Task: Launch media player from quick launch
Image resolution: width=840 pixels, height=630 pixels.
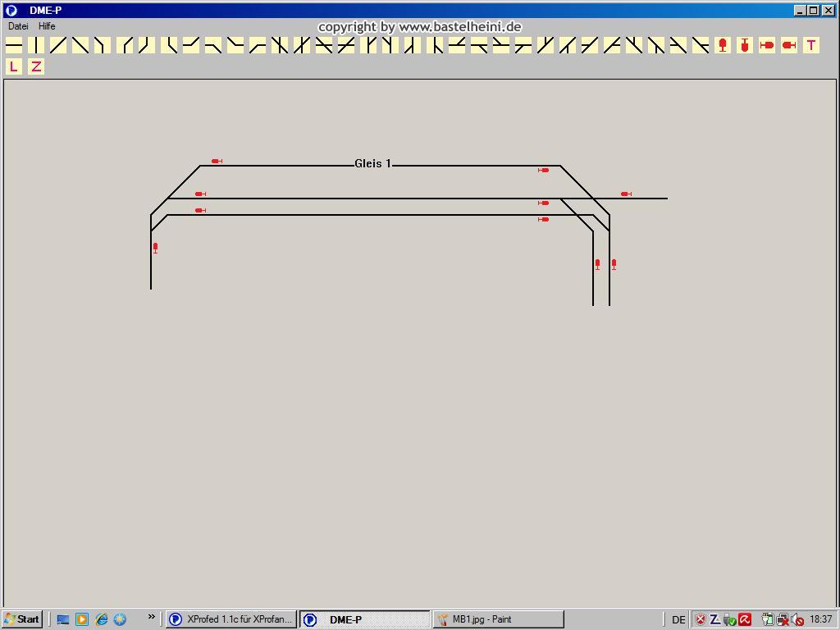Action: point(82,619)
